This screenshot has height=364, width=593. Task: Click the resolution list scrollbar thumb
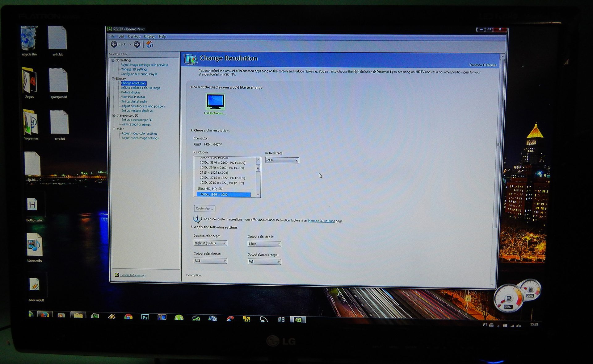(258, 168)
